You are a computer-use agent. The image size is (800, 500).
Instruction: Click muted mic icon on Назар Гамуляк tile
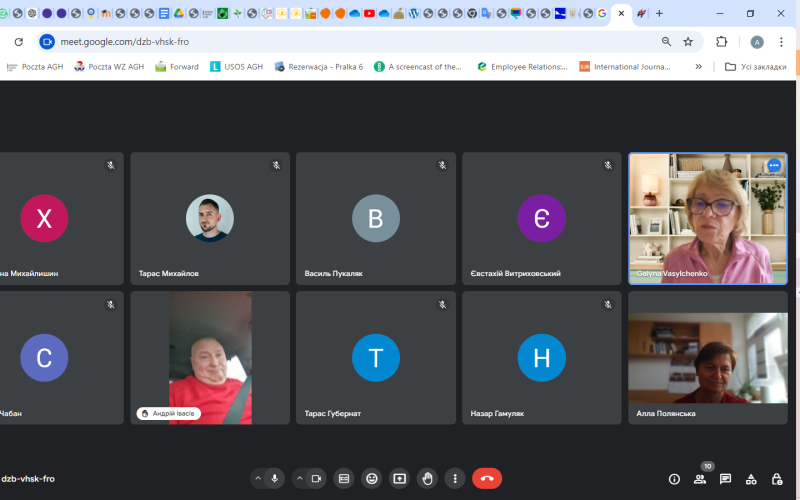point(608,305)
